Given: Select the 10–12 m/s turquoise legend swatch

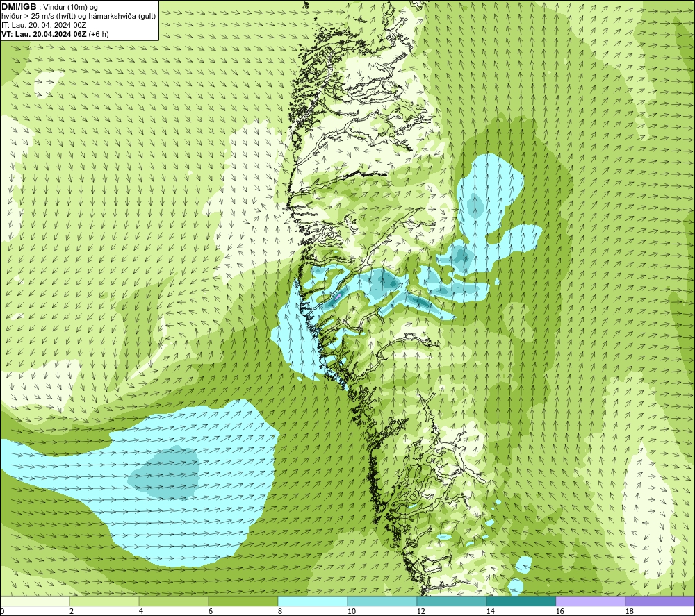Looking at the screenshot, I should click(x=382, y=601).
